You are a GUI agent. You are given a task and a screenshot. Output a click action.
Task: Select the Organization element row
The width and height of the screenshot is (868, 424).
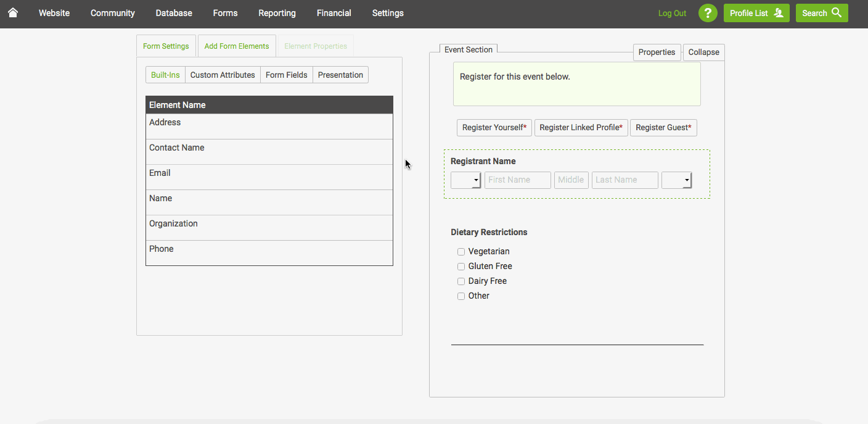point(269,228)
